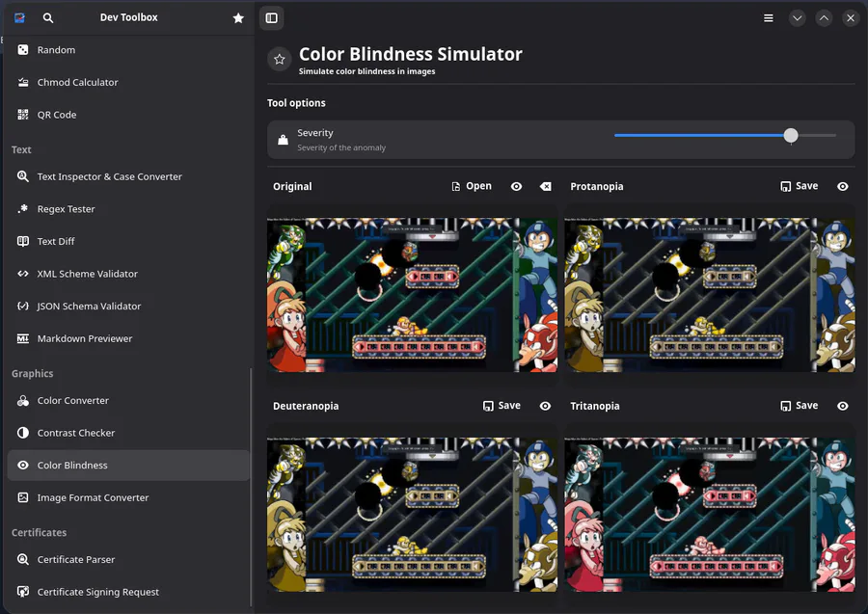
Task: Click the Regex Tester asterisk icon
Action: 23,209
